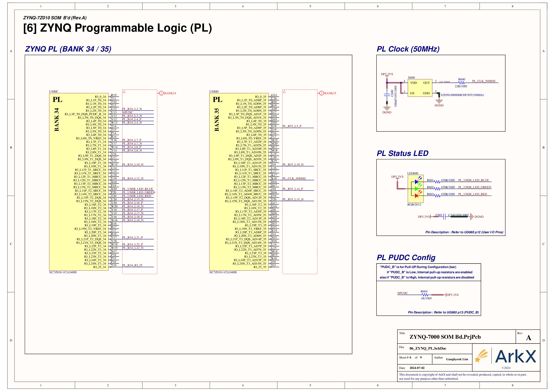Click PL_CLK_50MHZ label after resistor R600

[x=484, y=81]
